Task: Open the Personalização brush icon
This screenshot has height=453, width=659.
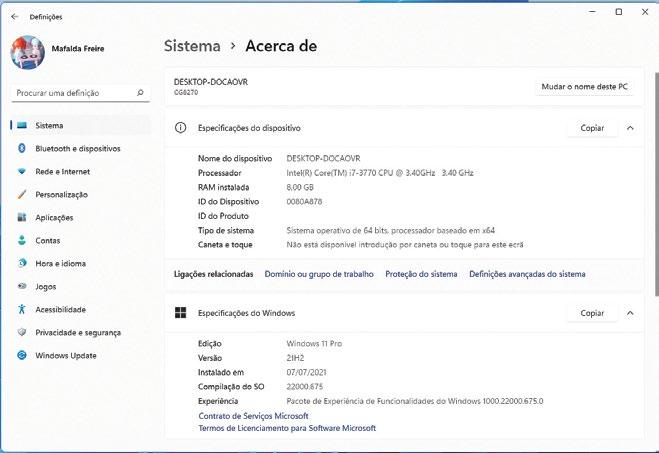Action: (x=22, y=194)
